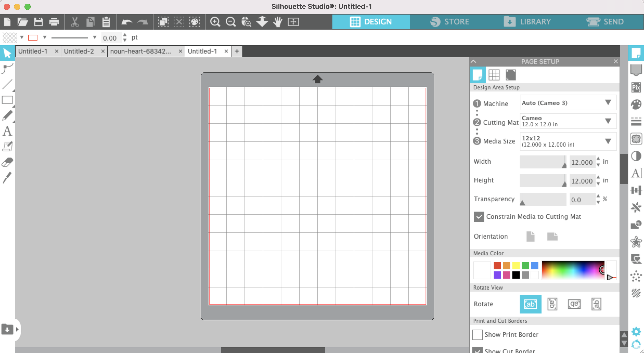Click the Select All icon
644x353 pixels.
(x=163, y=22)
